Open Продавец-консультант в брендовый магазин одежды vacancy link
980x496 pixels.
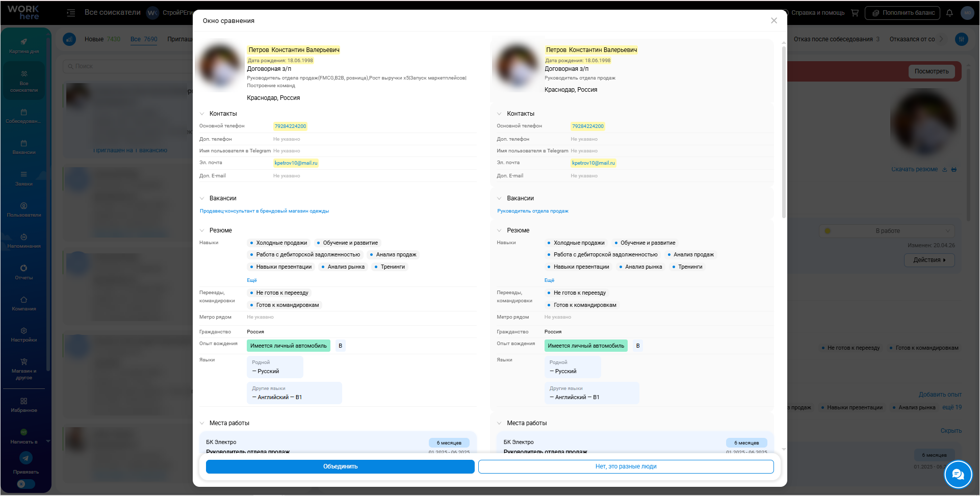point(264,211)
